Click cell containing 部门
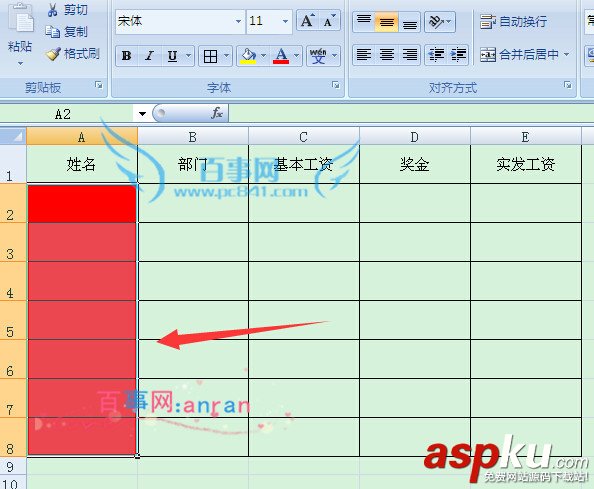Image resolution: width=594 pixels, height=489 pixels. click(x=193, y=164)
